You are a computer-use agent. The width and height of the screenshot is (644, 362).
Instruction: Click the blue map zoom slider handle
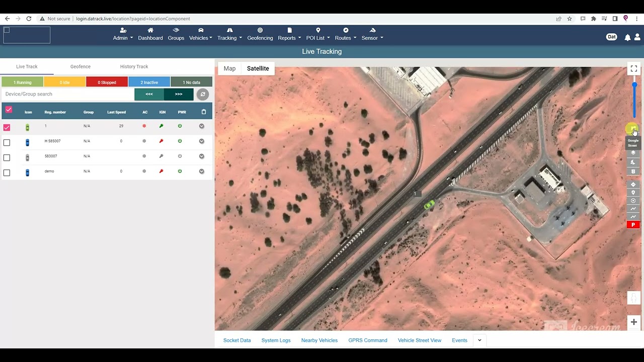[634, 84]
